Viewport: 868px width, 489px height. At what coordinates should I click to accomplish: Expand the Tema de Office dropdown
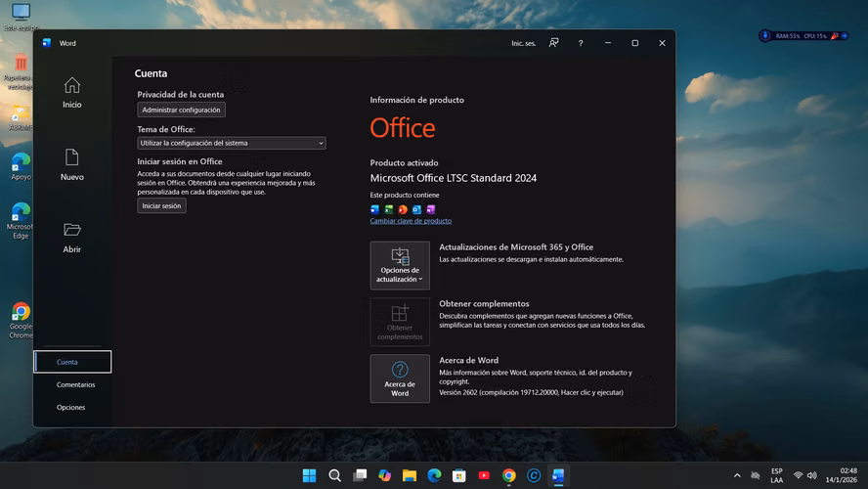tap(232, 143)
